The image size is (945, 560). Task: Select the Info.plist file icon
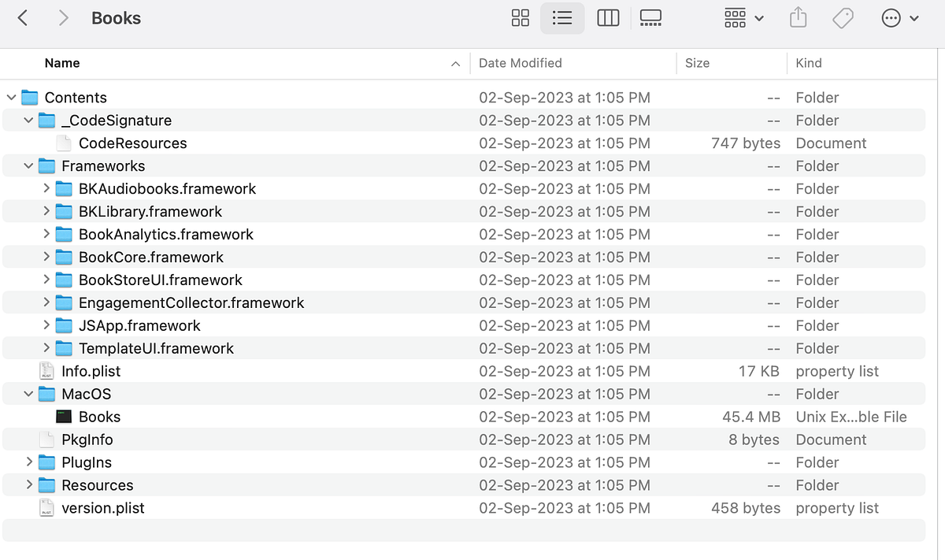click(47, 371)
